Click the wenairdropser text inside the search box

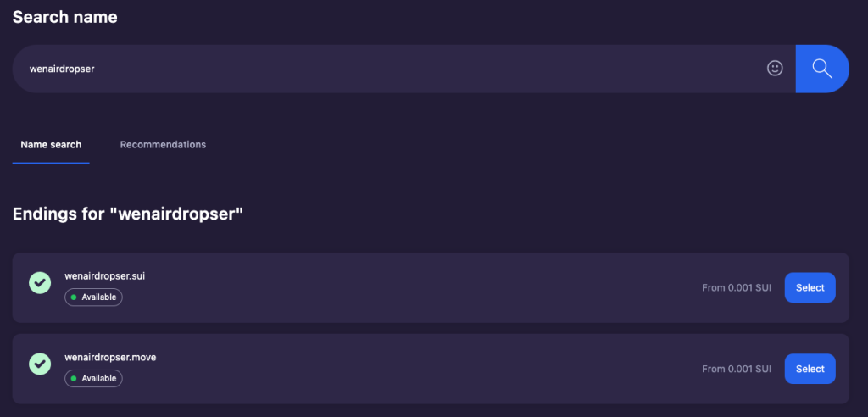pos(62,69)
